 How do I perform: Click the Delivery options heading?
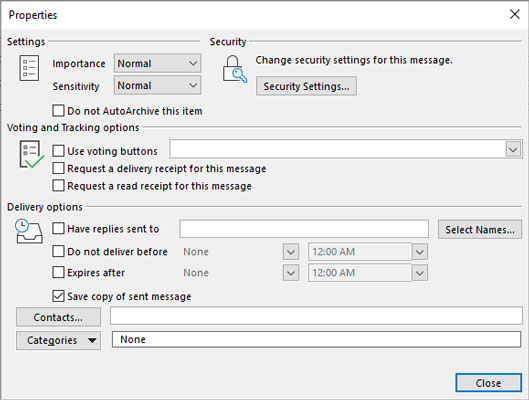(45, 207)
